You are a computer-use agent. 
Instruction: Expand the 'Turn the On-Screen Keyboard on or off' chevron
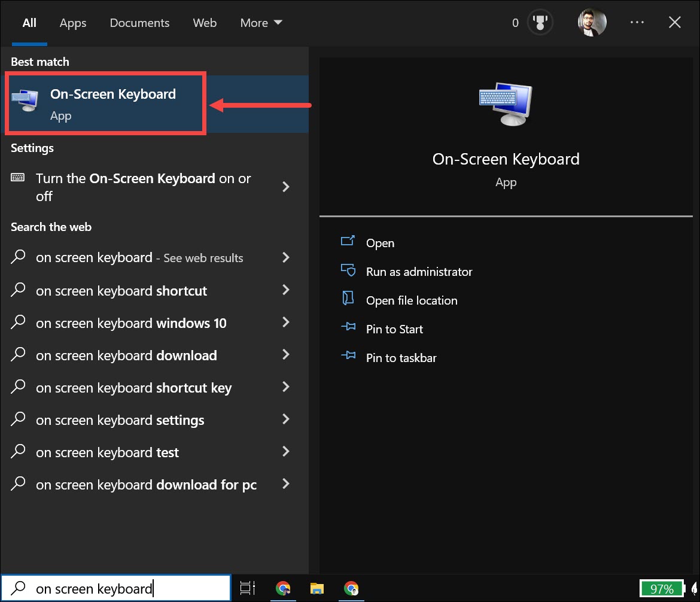285,187
